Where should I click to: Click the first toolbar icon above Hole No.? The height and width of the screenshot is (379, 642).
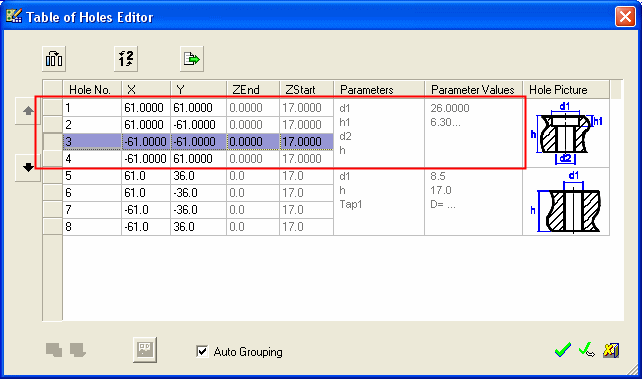pos(54,59)
